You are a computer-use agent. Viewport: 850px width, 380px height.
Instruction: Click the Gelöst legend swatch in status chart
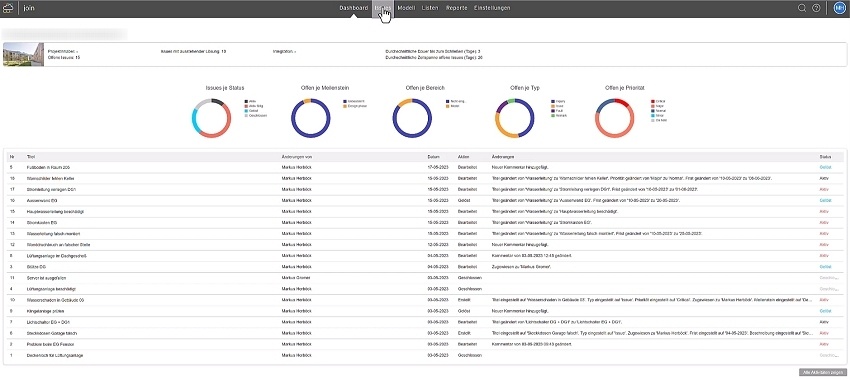[246, 111]
